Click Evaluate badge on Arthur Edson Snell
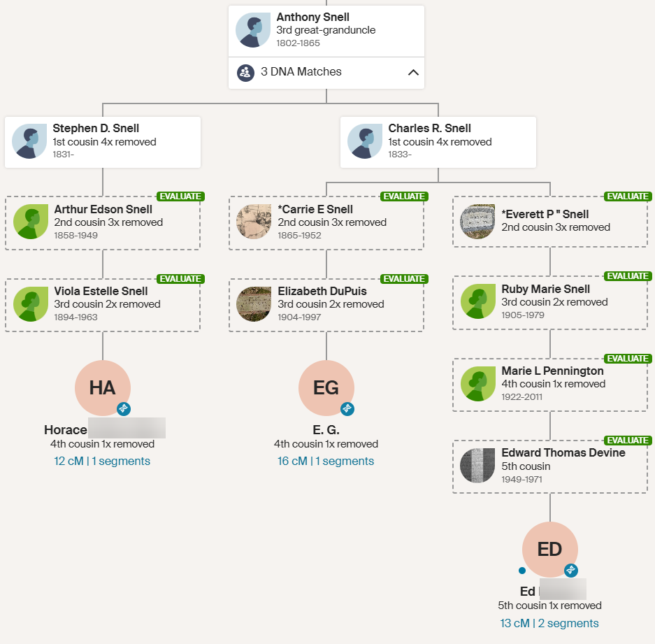655x644 pixels. pos(180,196)
